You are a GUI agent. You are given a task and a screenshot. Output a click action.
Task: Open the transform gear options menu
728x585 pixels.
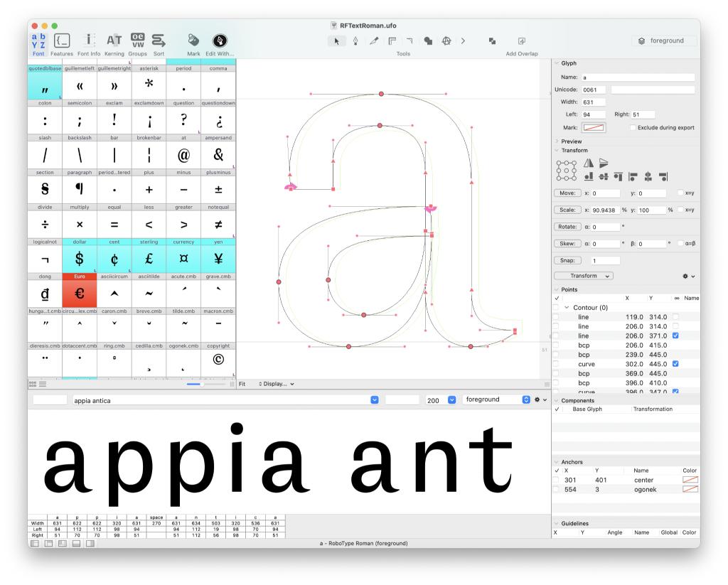click(x=688, y=276)
